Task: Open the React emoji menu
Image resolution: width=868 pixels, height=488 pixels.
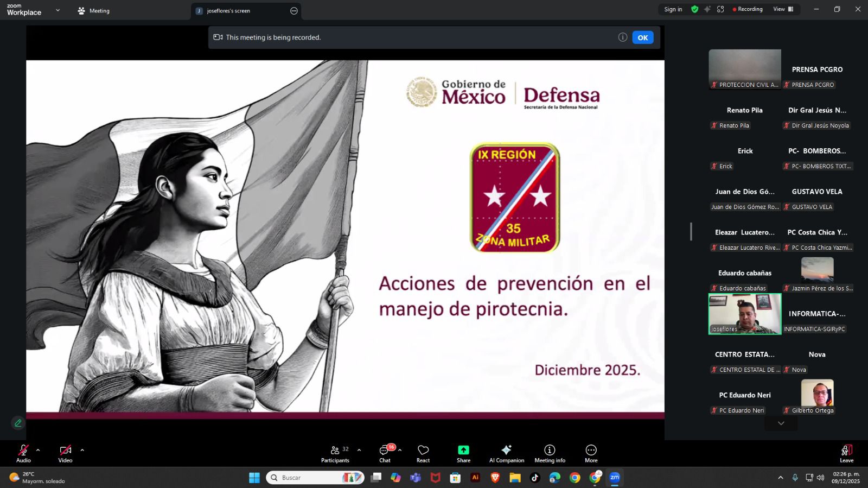Action: [x=423, y=453]
